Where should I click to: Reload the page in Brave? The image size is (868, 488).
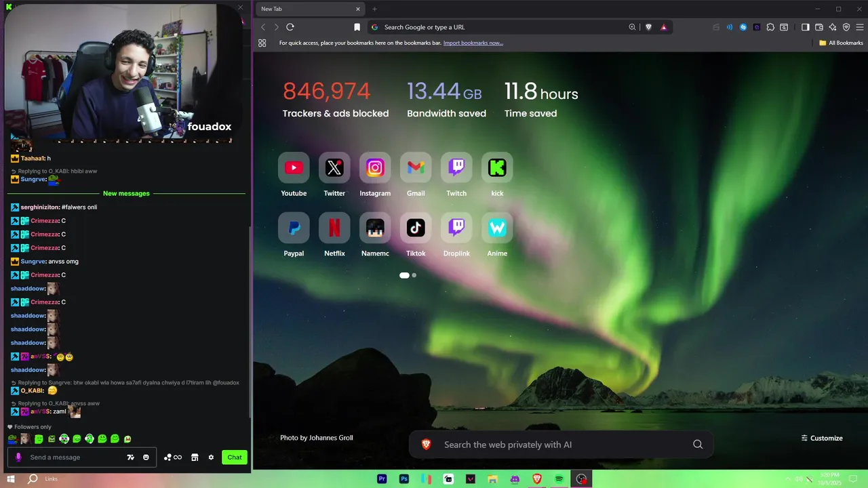[x=290, y=27]
